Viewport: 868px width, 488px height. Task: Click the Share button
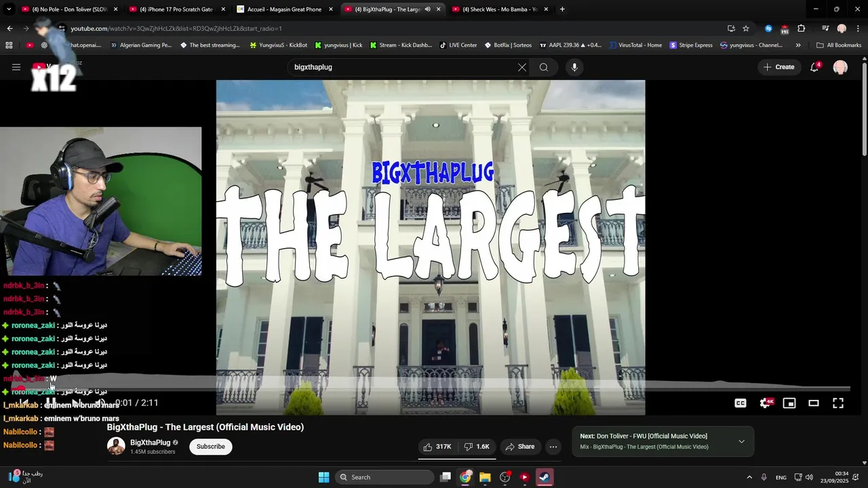coord(520,447)
